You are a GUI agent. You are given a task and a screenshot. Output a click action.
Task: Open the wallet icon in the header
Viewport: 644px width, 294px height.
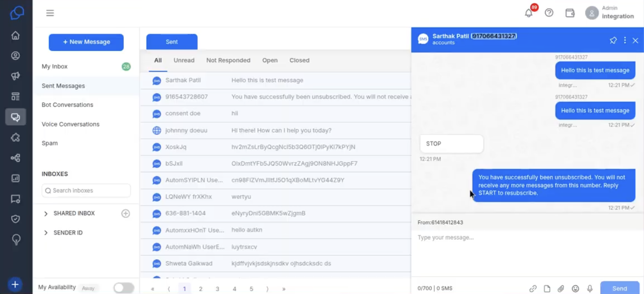[x=570, y=13]
